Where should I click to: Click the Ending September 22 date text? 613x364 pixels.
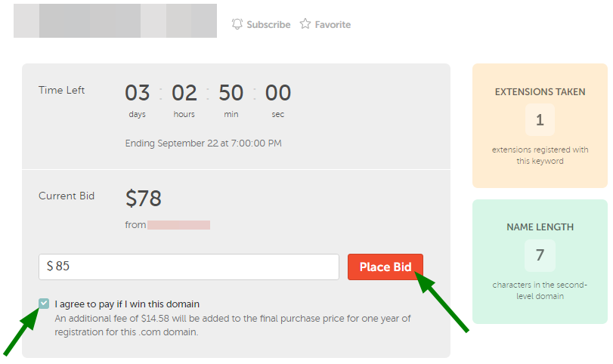(203, 143)
